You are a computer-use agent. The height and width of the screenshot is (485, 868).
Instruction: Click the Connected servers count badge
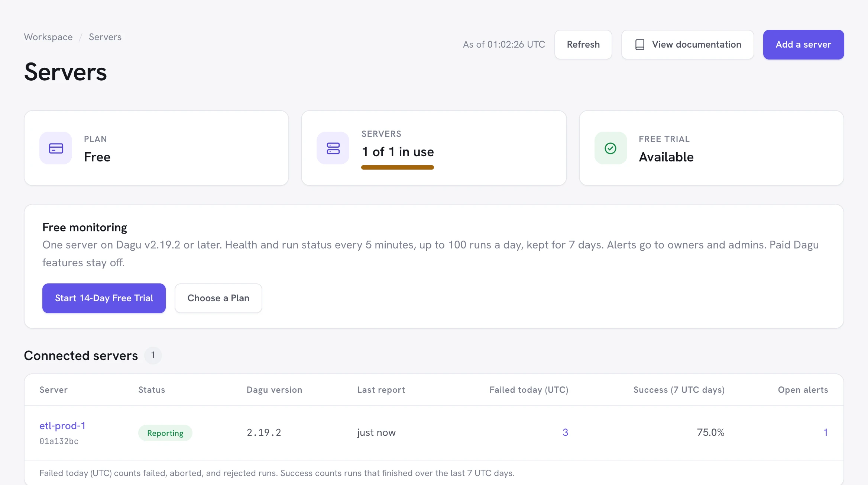153,355
